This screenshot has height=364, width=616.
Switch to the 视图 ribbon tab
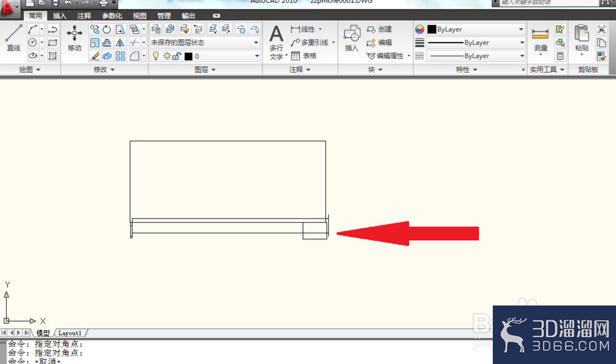tap(139, 16)
